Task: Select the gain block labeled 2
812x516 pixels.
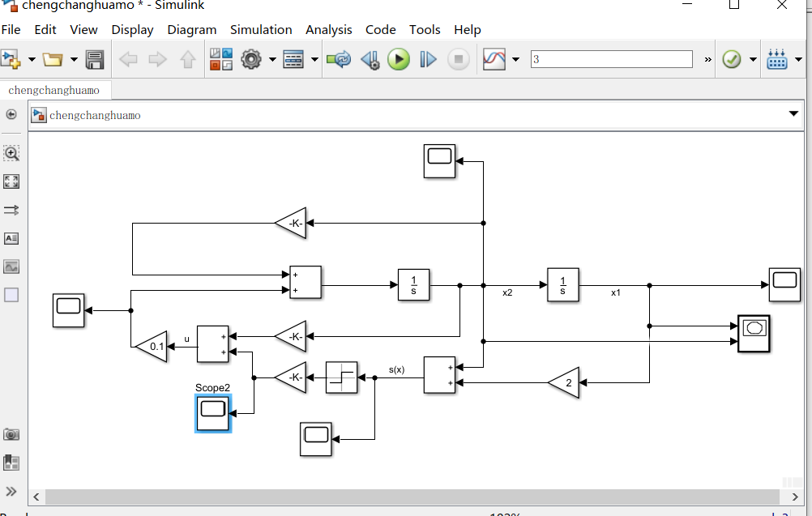Action: pos(563,383)
